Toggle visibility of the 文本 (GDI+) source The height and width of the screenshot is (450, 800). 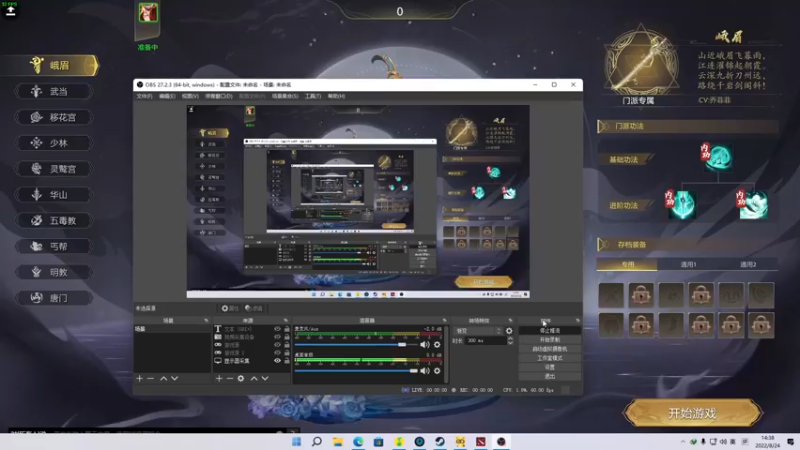click(277, 329)
